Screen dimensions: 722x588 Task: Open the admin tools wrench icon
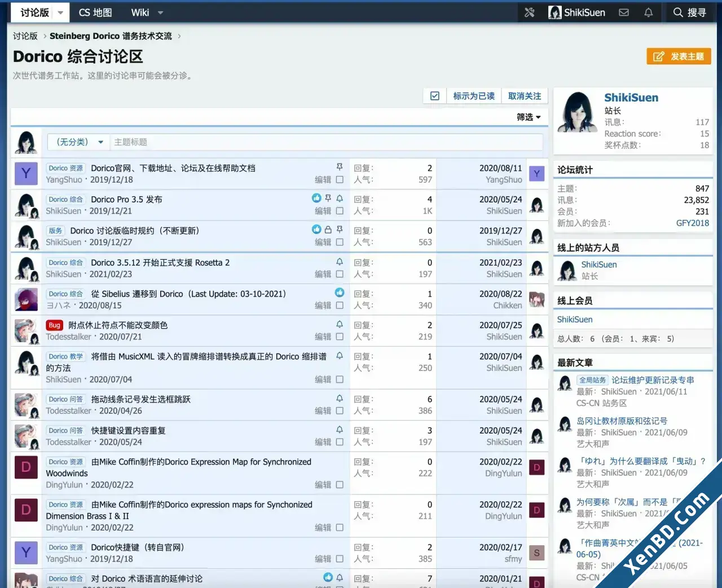coord(529,12)
